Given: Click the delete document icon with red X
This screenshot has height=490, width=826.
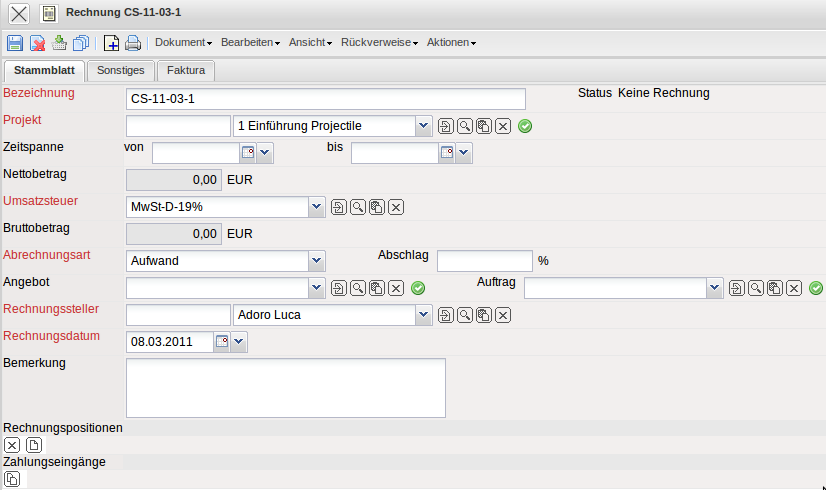Looking at the screenshot, I should click(37, 43).
